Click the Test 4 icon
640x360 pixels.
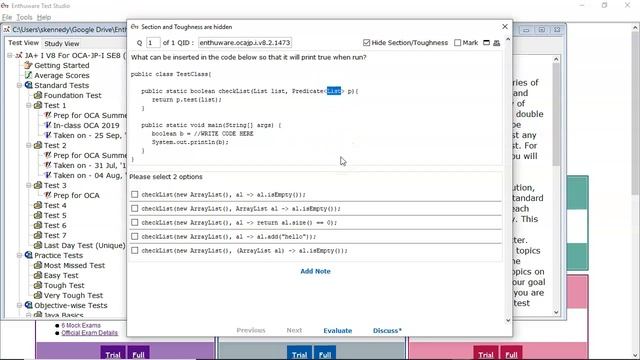tap(38, 205)
